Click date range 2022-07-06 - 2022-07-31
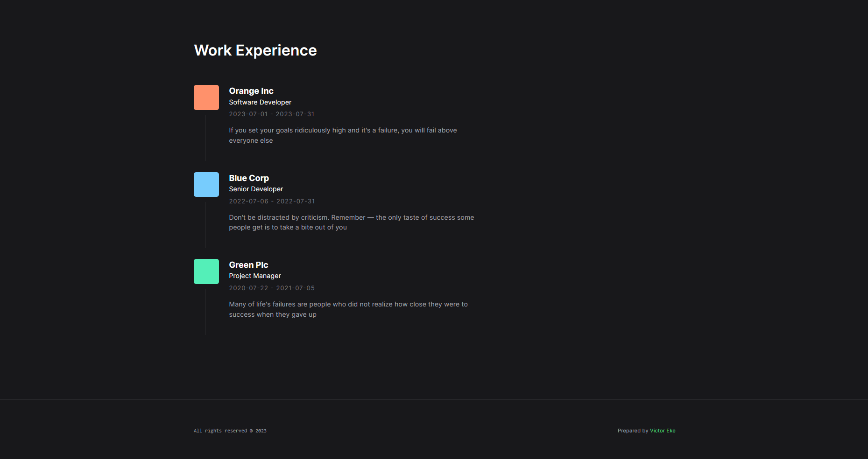Image resolution: width=868 pixels, height=459 pixels. [272, 201]
